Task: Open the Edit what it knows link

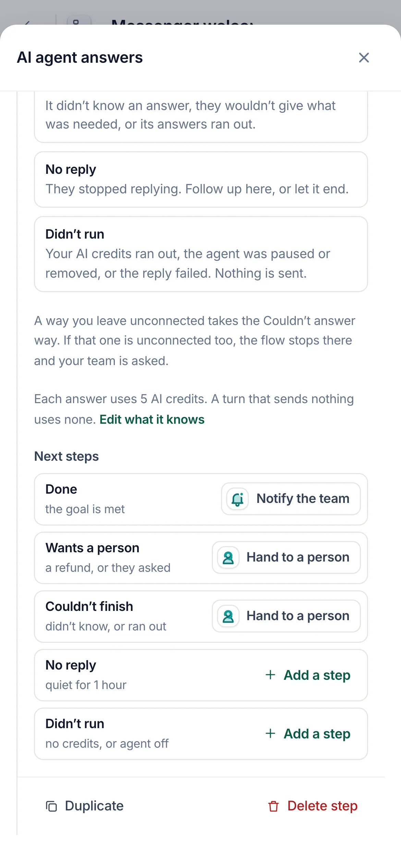Action: coord(152,420)
